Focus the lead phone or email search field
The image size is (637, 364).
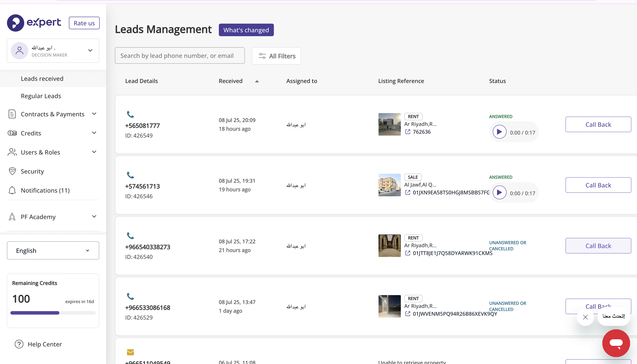coord(180,55)
